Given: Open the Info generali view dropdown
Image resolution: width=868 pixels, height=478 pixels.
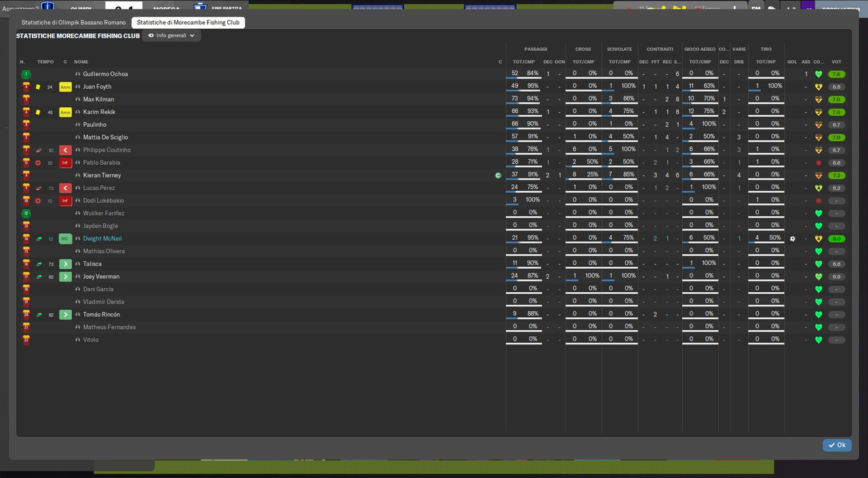Looking at the screenshot, I should 172,35.
